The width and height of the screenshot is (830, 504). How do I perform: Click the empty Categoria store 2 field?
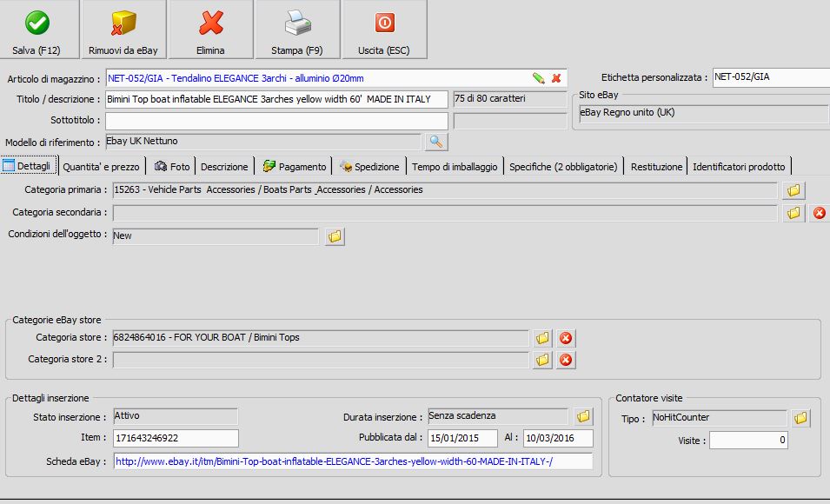coord(320,360)
